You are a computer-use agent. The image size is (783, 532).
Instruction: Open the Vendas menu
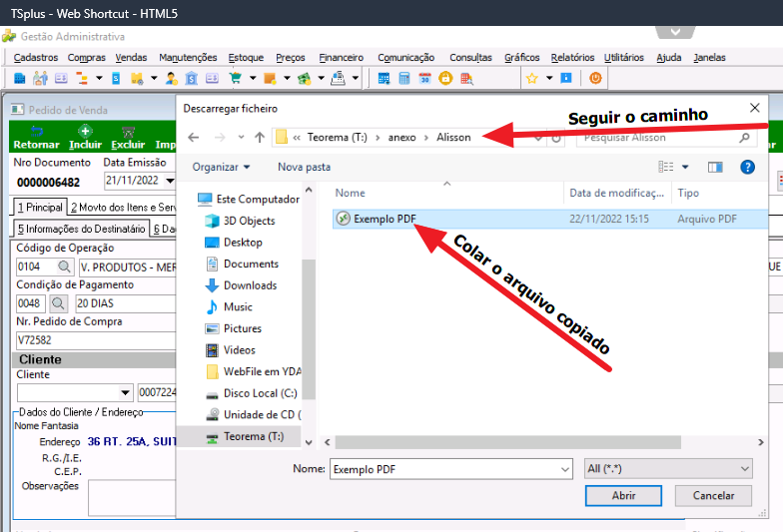click(x=131, y=58)
